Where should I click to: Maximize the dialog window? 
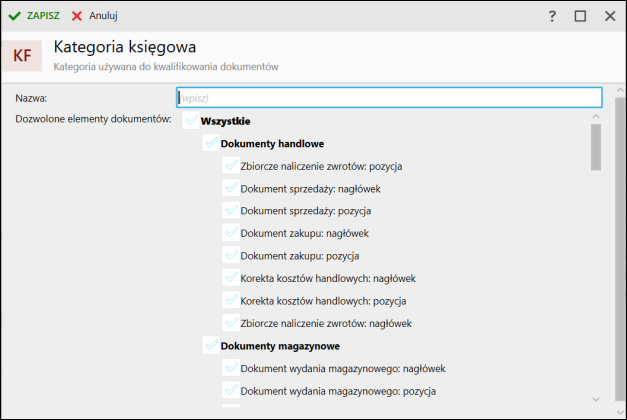click(580, 16)
